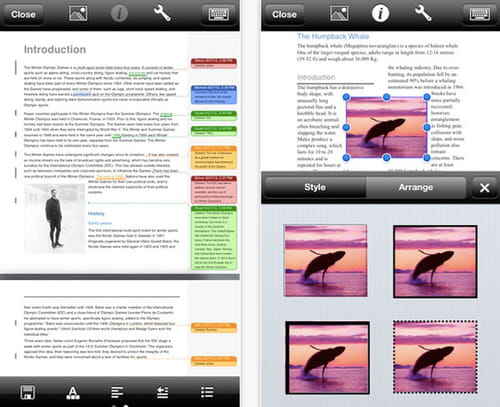
Task: Show keyboard using right screen keyboard icon
Action: (479, 14)
